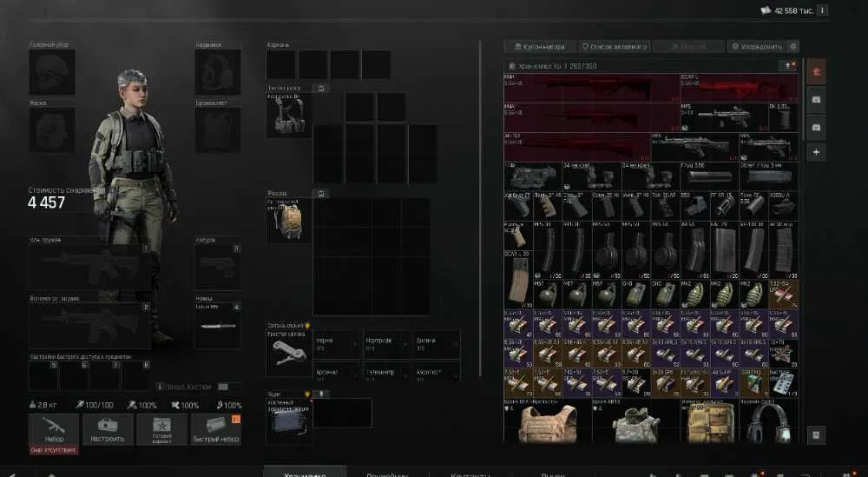Image resolution: width=868 pixels, height=477 pixels.
Task: Select the 12x70 shotgun ammo item
Action: pyautogui.click(x=783, y=353)
